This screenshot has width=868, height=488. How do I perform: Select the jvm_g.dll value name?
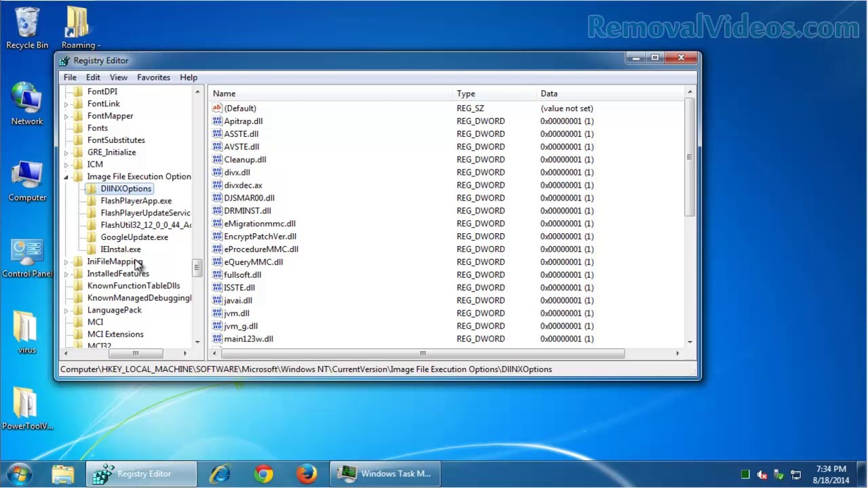pyautogui.click(x=241, y=326)
